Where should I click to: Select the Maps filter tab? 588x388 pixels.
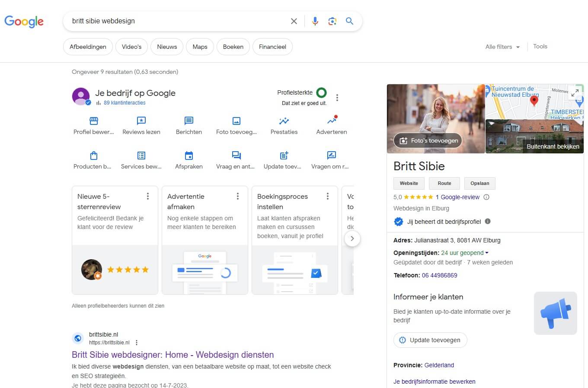point(200,47)
